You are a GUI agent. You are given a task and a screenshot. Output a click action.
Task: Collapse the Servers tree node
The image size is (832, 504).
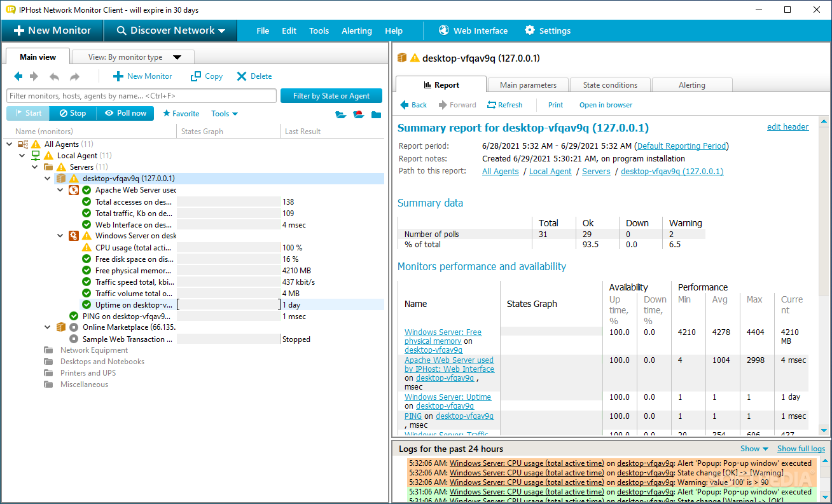(x=36, y=167)
